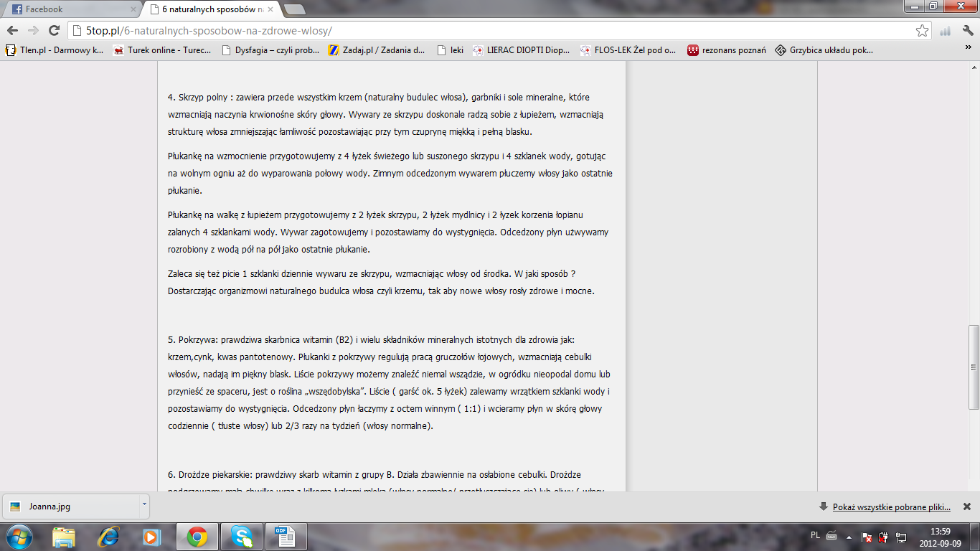Expand the Joanna.jpg download options arrow
This screenshot has width=980, height=551.
tap(144, 504)
